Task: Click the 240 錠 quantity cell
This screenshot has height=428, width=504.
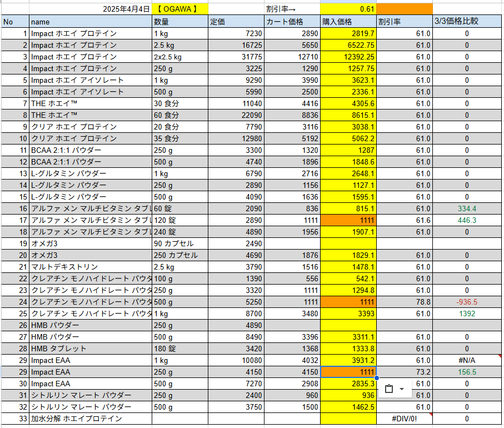Action: tap(180, 232)
